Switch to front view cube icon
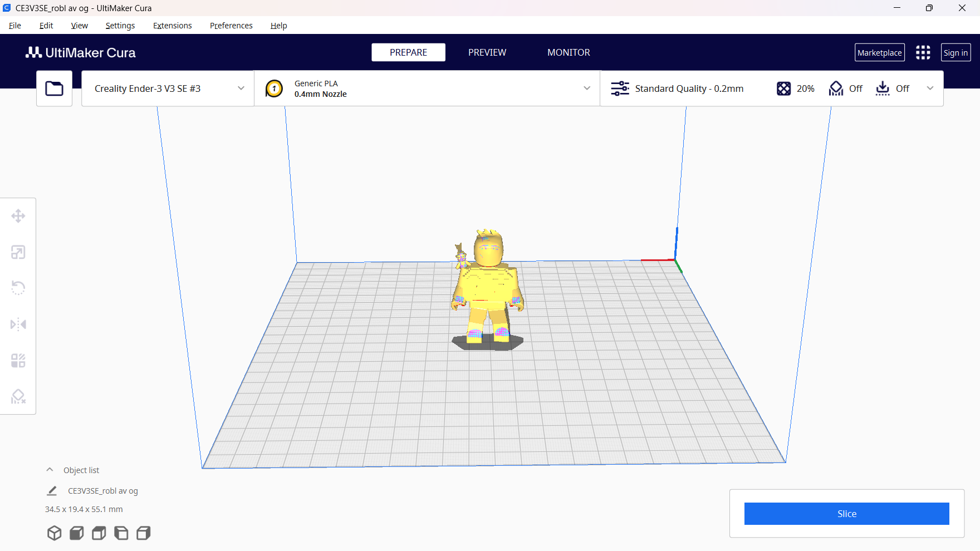Screen dimensions: 980x551 [76, 533]
